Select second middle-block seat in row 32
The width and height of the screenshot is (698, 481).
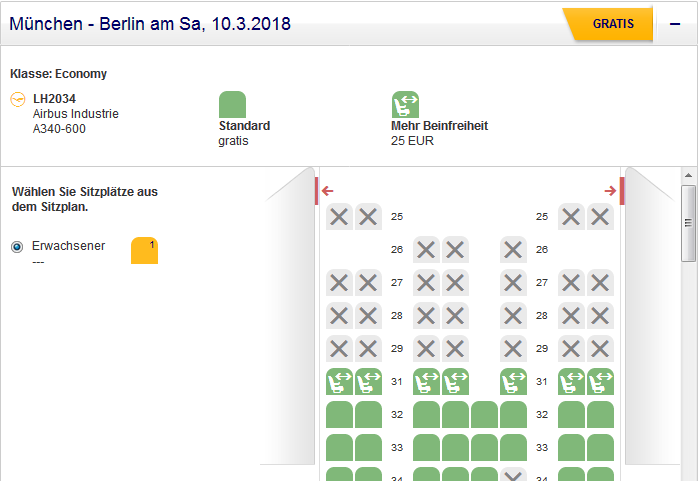pyautogui.click(x=456, y=415)
